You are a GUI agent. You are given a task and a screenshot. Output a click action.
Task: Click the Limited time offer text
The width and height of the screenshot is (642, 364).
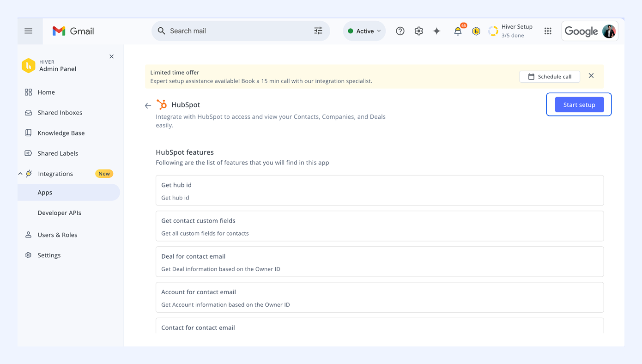point(175,73)
